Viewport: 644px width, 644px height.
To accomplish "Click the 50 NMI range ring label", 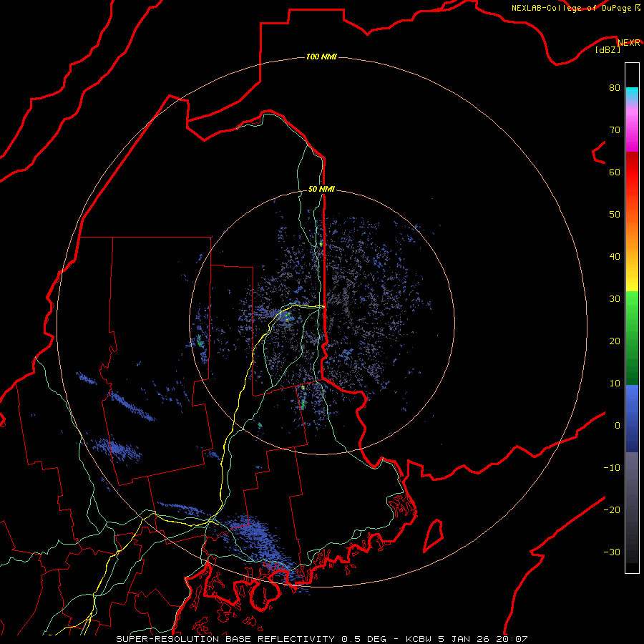I will tap(321, 189).
